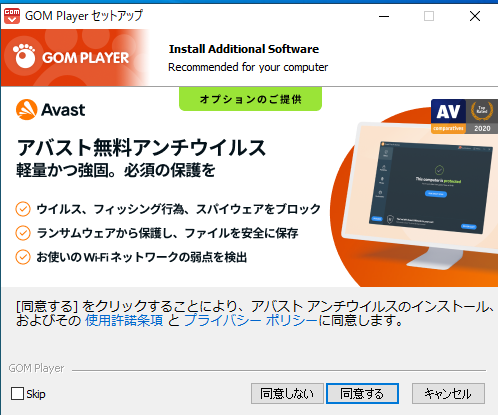Click the GOM icon in title bar

pyautogui.click(x=12, y=16)
